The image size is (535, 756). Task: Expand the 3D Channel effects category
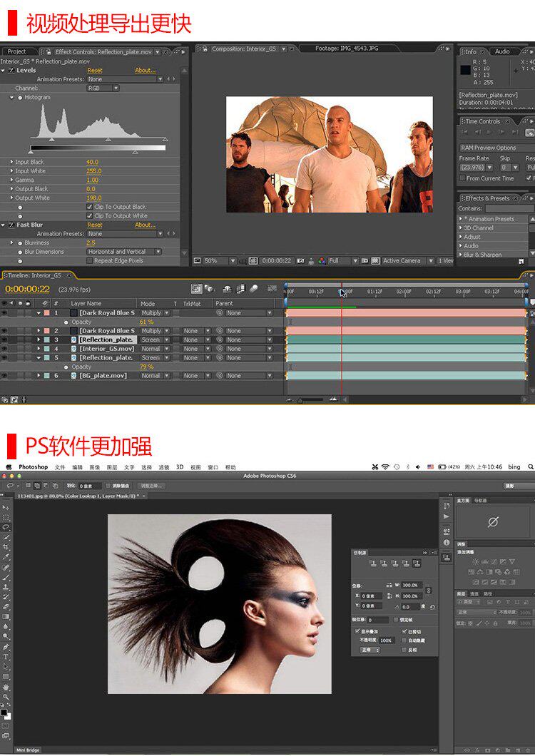click(461, 228)
